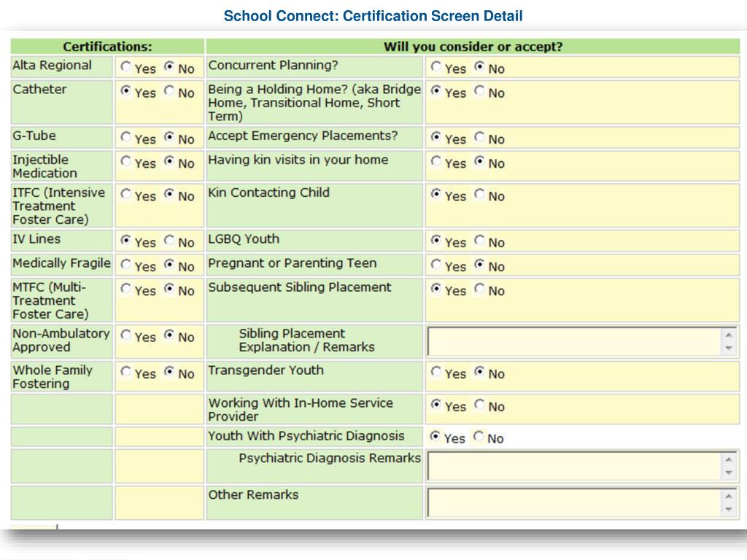
Task: Select No for Concurrent Planning
Action: pyautogui.click(x=479, y=66)
